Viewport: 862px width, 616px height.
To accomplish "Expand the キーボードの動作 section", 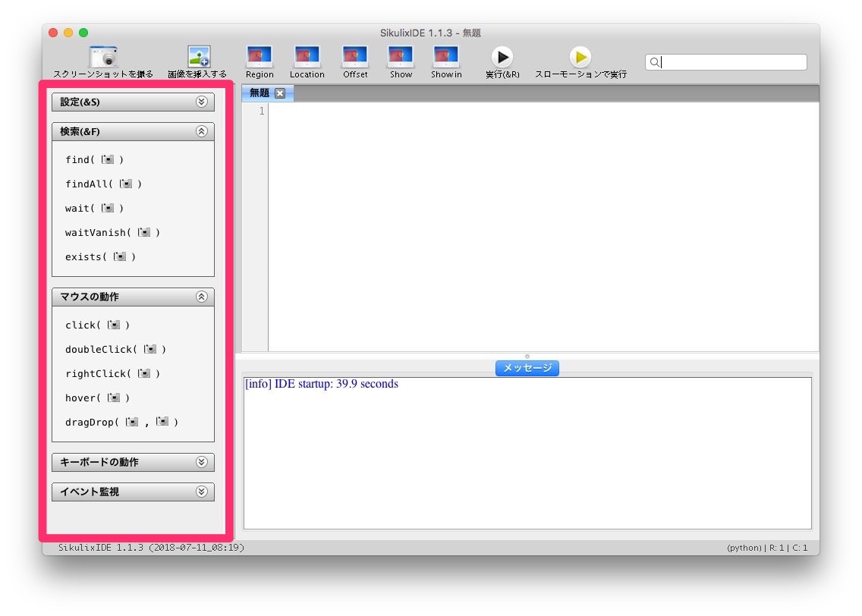I will [x=202, y=462].
